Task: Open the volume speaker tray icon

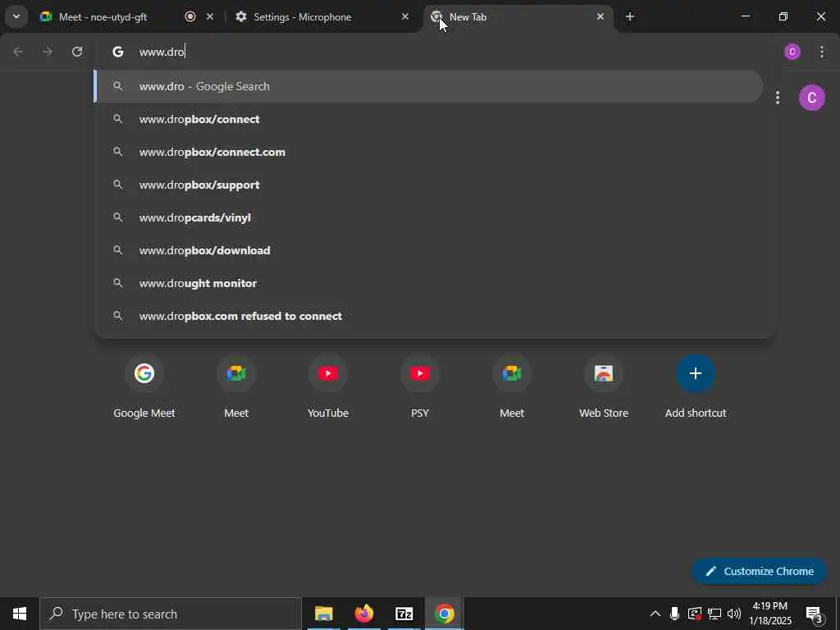Action: (734, 614)
